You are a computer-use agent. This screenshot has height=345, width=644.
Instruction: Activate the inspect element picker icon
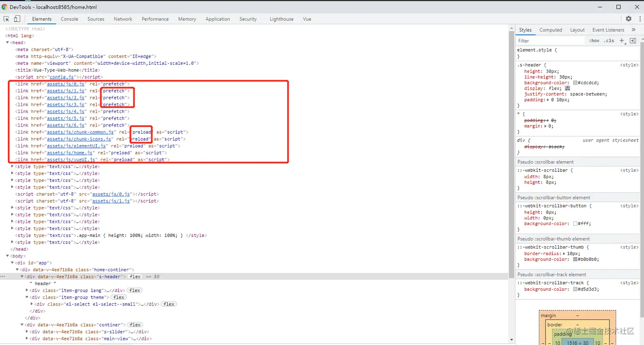point(6,19)
